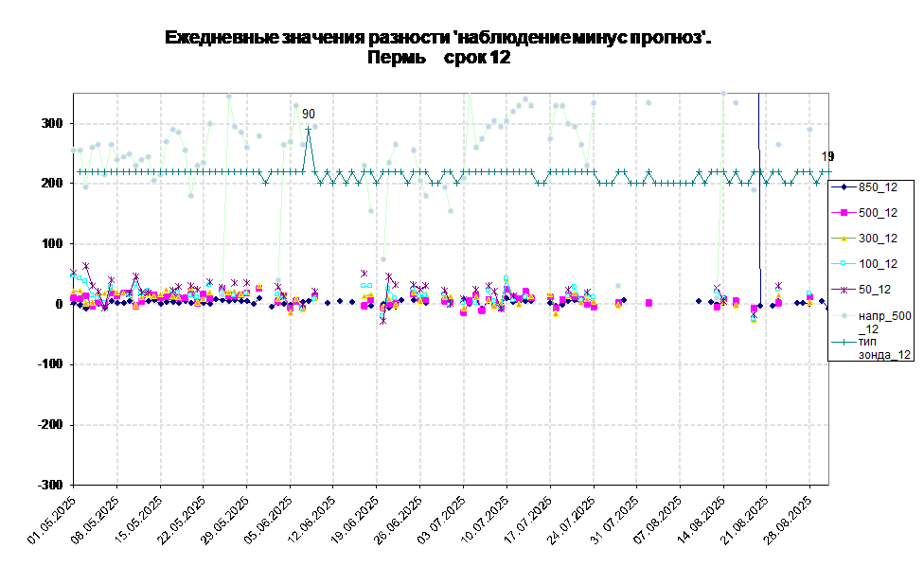
Task: Click the 500_12 legend entry text
Action: tap(878, 213)
